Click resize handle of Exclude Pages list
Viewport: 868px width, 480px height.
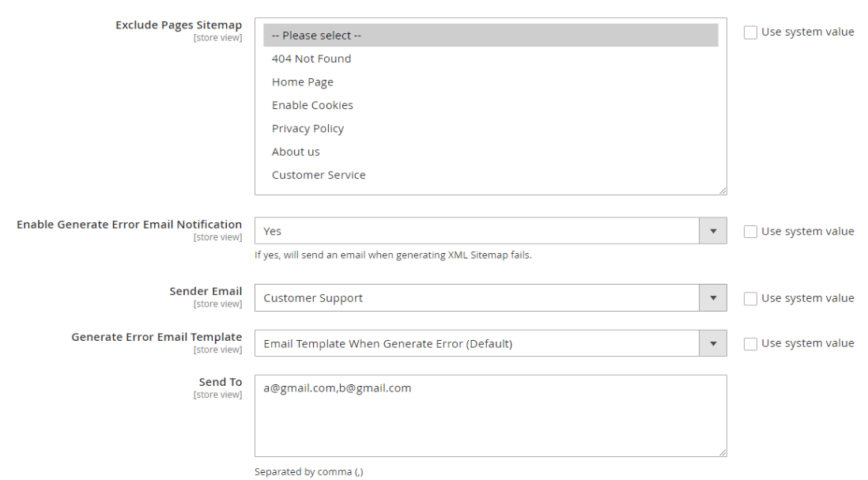(723, 191)
